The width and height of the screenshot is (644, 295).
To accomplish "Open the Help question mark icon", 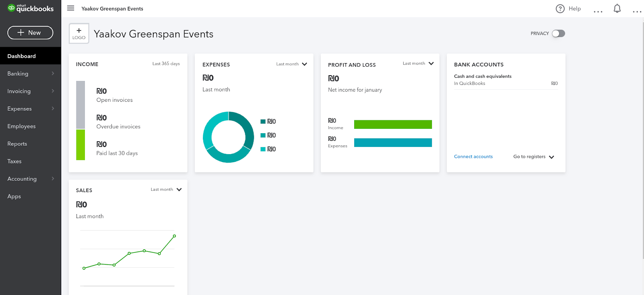I will pos(560,8).
